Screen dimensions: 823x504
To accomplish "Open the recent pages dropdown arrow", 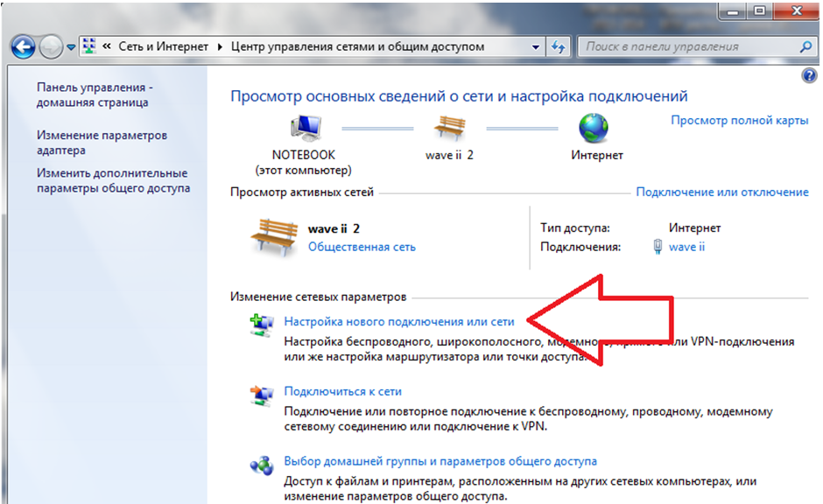I will 71,48.
